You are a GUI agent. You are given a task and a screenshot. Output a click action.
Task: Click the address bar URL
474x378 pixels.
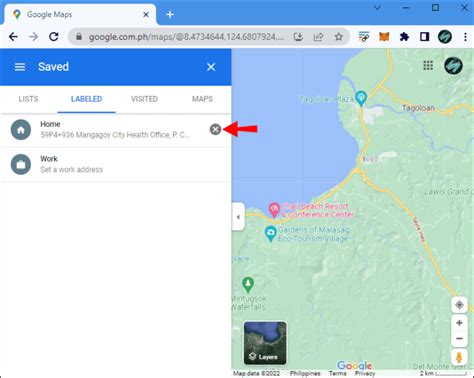pyautogui.click(x=186, y=37)
